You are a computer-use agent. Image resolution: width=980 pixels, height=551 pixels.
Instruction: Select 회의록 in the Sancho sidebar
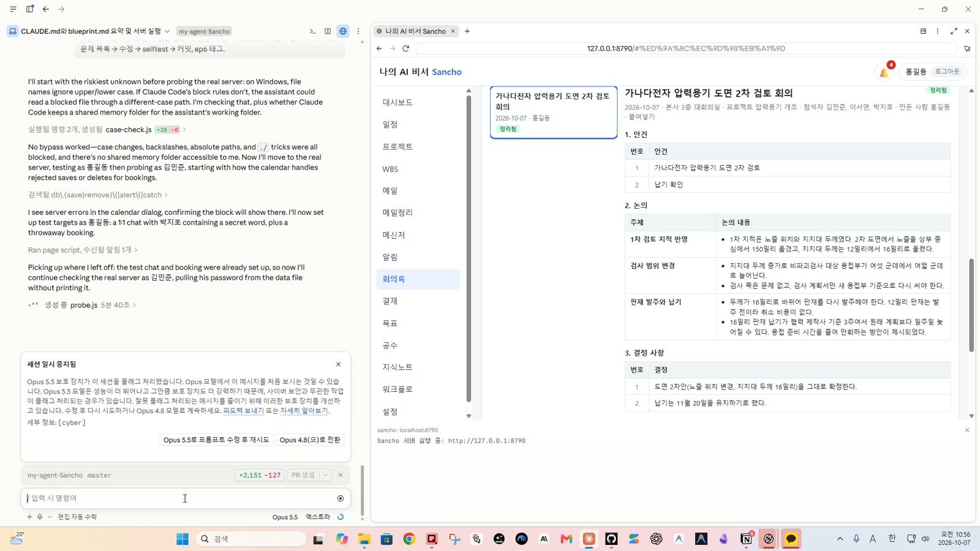[x=418, y=279]
